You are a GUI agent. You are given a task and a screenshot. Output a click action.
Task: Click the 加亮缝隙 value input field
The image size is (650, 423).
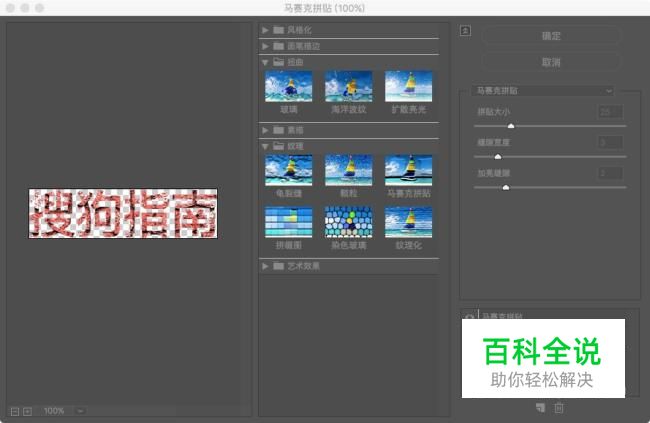click(610, 173)
